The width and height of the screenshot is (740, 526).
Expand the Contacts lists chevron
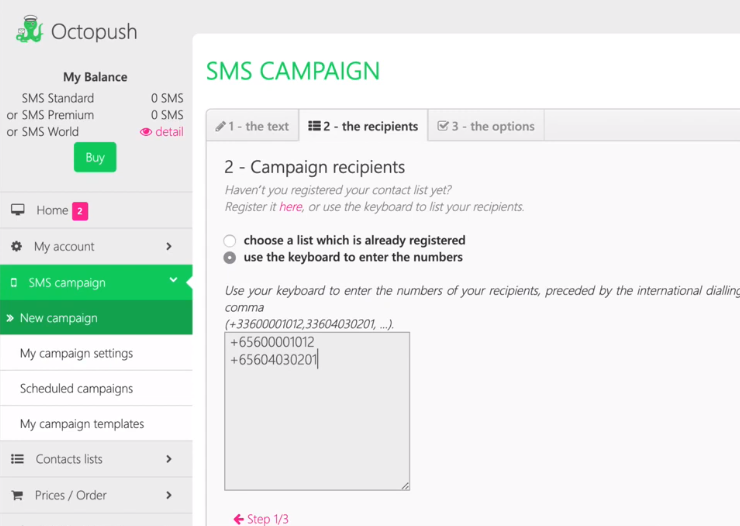[x=169, y=459]
